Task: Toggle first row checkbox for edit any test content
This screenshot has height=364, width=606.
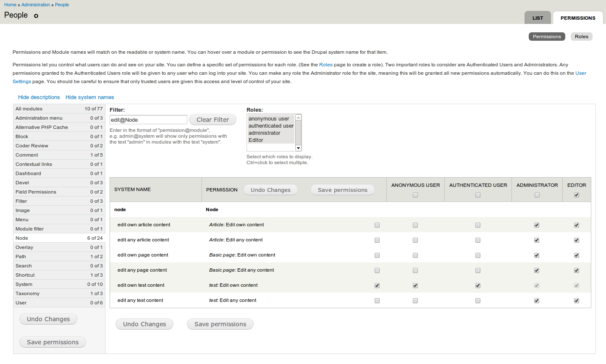Action: pyautogui.click(x=377, y=301)
